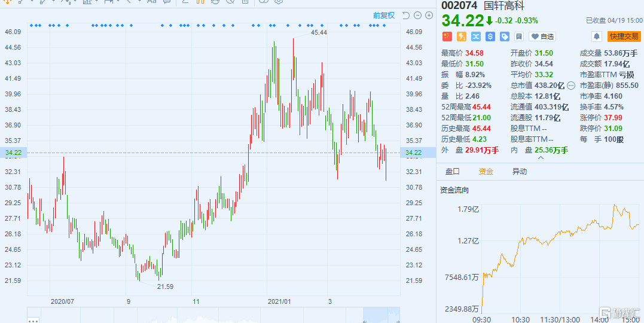This screenshot has height=323, width=644.
Task: Click the 最高价 value 34.58
Action: 474,53
